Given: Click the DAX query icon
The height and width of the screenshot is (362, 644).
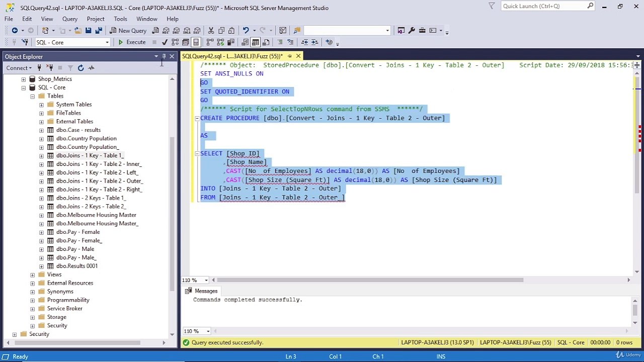Looking at the screenshot, I should point(197,31).
